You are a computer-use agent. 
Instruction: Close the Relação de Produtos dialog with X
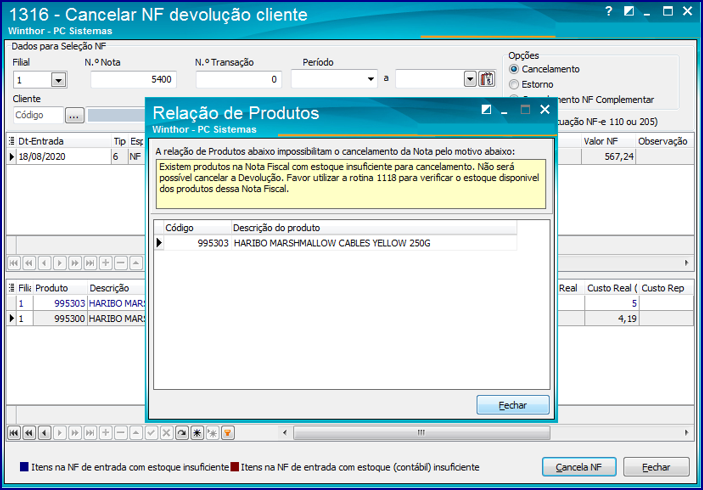[x=545, y=109]
